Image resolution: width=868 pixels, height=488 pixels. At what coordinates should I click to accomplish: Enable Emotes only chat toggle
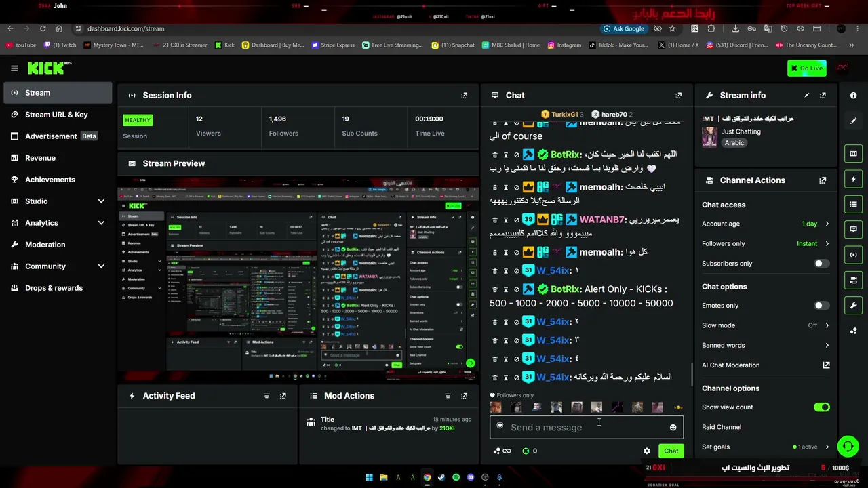click(821, 306)
